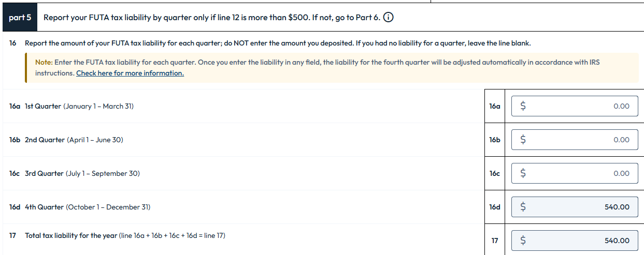Click the '3rd Quarter (July 1 – September 30)' label

(82, 173)
